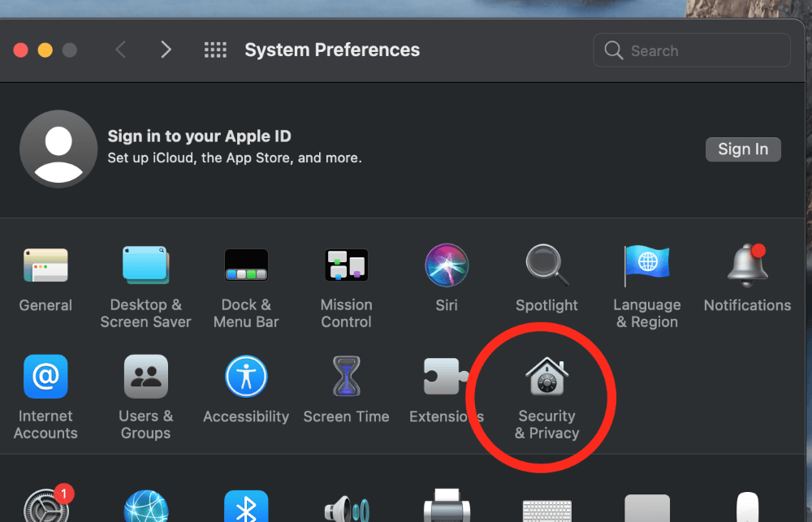Go forward with the right chevron
This screenshot has height=522, width=812.
(166, 50)
